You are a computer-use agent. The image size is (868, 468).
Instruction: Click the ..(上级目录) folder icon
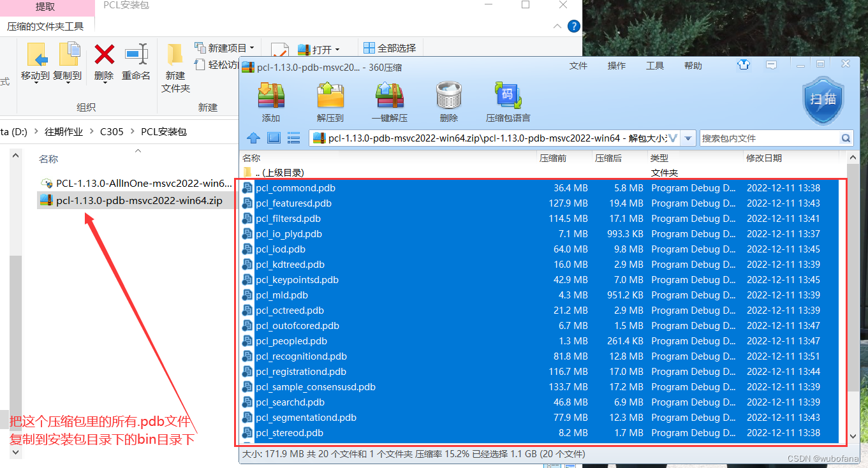coord(247,172)
